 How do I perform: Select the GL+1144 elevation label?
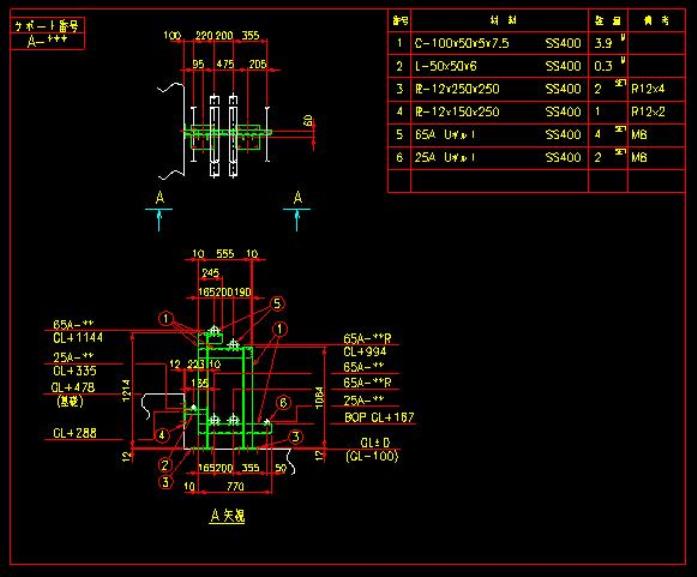(x=77, y=338)
